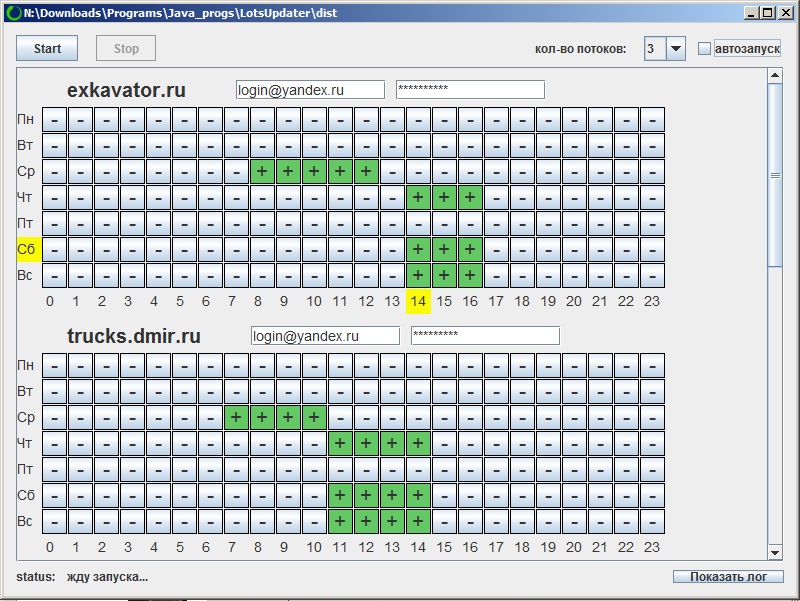Click the Start button
Screen dimensions: 800x601
(47, 48)
